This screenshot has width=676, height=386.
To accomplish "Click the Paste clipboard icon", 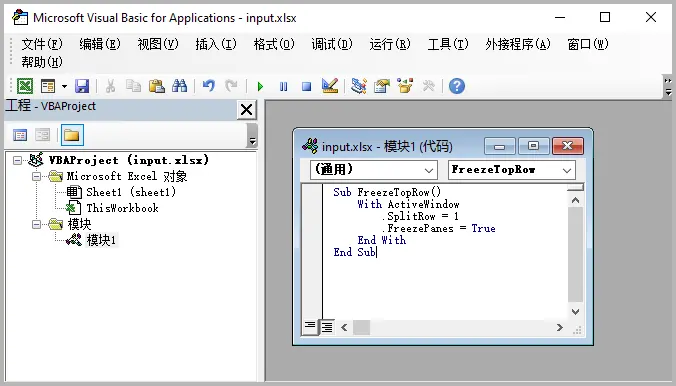I will (x=156, y=86).
